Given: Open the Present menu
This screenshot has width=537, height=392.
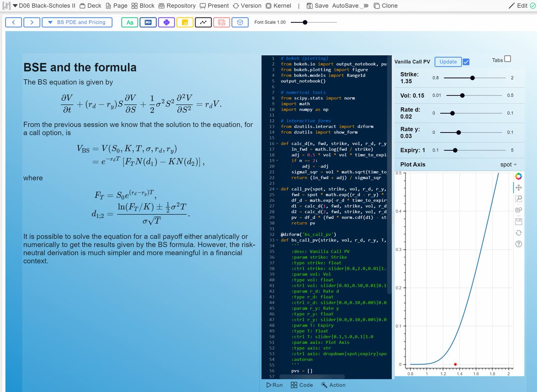Looking at the screenshot, I should (x=214, y=6).
